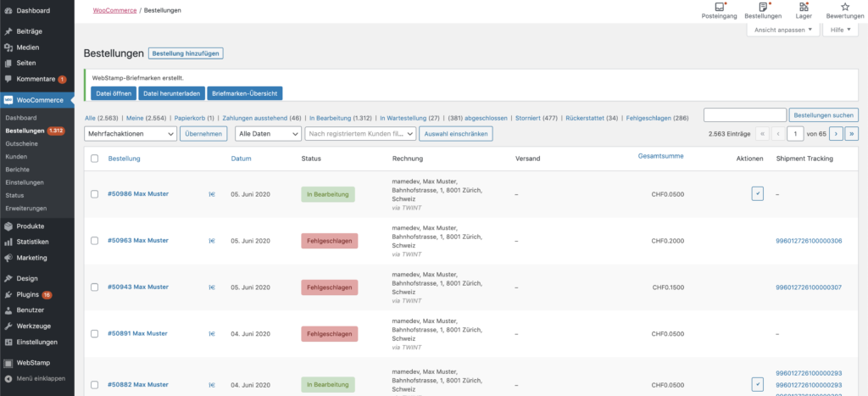Click the Produkte box icon
The width and height of the screenshot is (868, 396).
click(x=8, y=226)
